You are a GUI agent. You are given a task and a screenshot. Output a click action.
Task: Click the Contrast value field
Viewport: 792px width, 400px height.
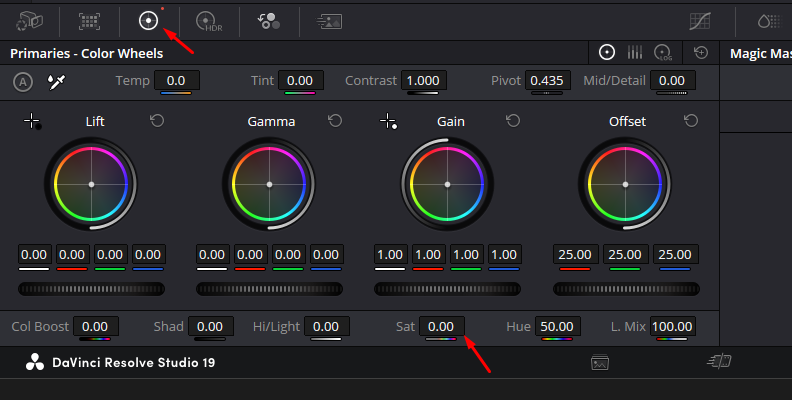coord(423,81)
